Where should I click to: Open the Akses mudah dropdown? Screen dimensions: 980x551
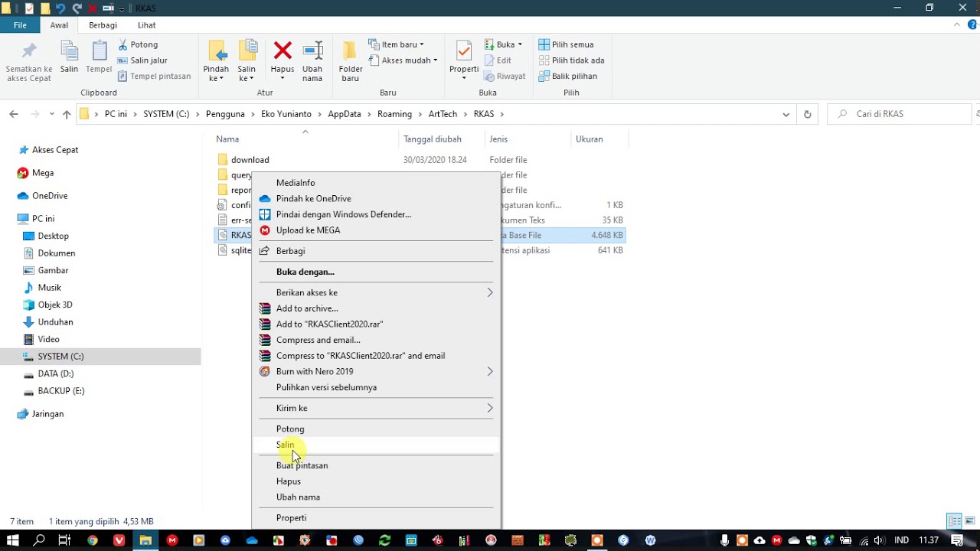point(403,60)
